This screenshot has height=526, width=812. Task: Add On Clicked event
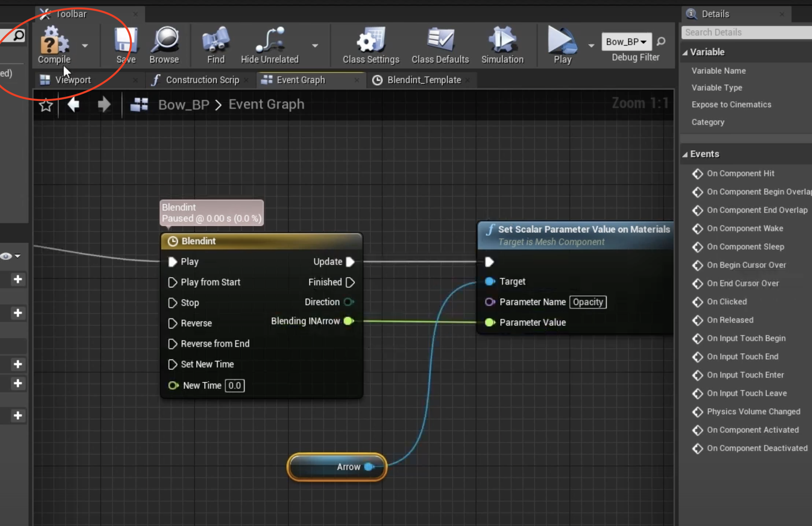pyautogui.click(x=720, y=302)
